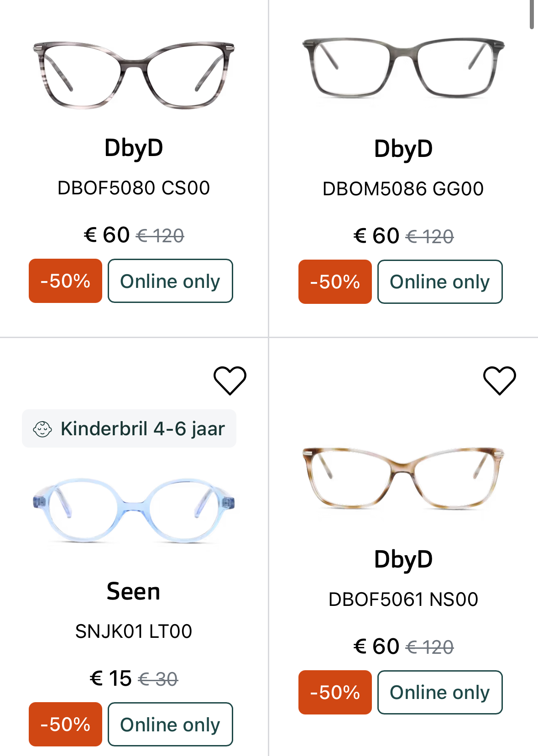Click Online only label under DBOF5061 NS00
The width and height of the screenshot is (538, 756).
(440, 693)
